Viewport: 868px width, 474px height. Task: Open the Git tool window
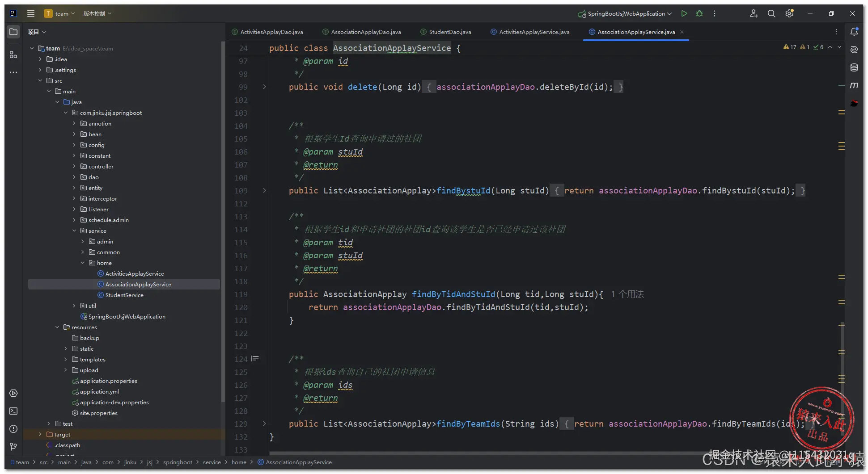click(13, 447)
